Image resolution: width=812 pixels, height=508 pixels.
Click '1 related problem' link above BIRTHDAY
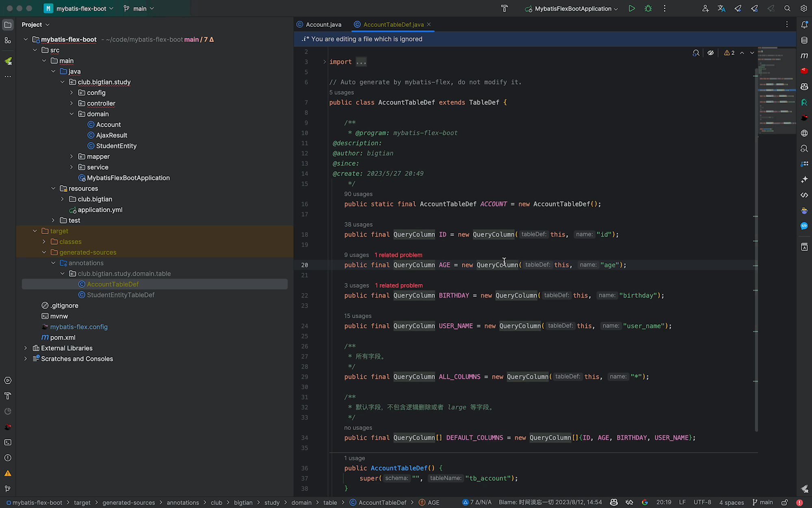399,285
